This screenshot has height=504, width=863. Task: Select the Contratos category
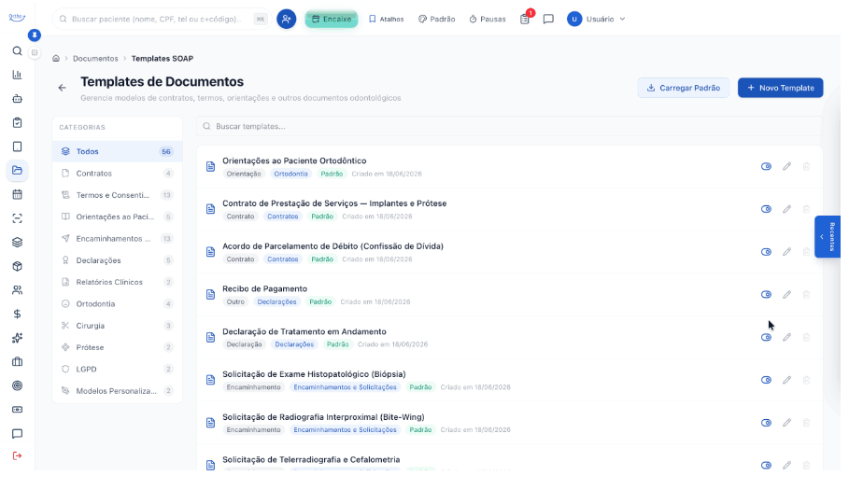(118, 174)
